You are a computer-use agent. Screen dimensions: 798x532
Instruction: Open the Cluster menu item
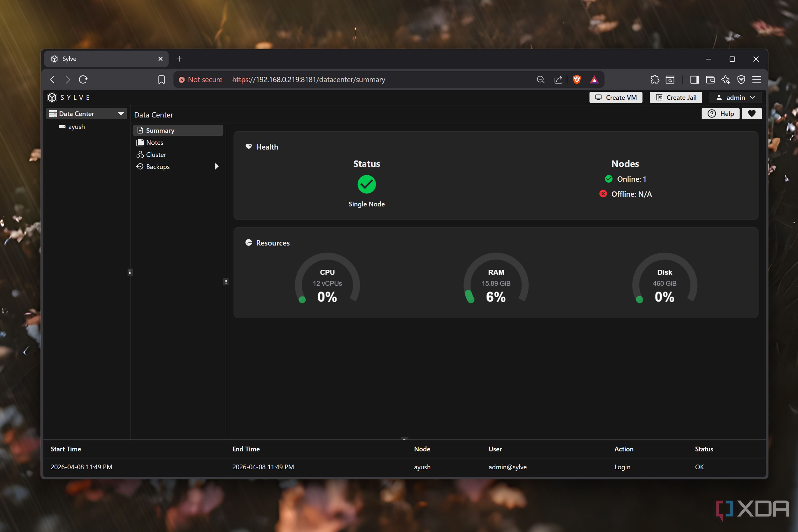[178, 154]
